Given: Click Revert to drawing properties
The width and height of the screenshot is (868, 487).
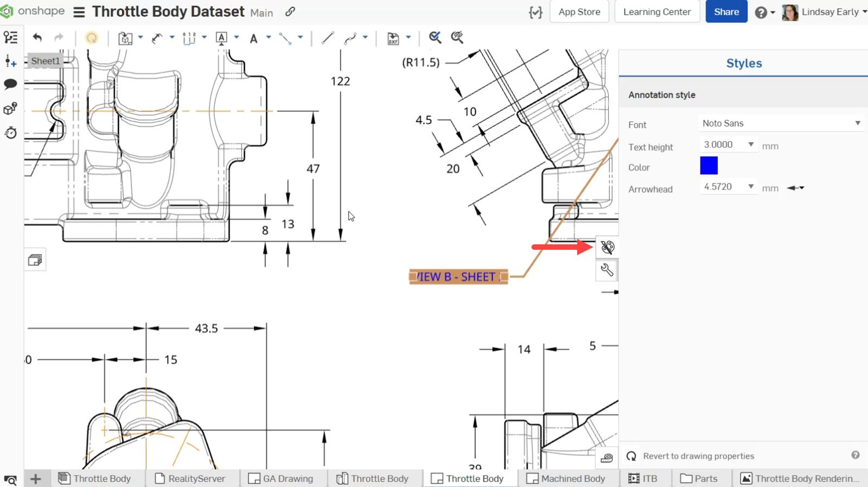Looking at the screenshot, I should click(x=698, y=456).
